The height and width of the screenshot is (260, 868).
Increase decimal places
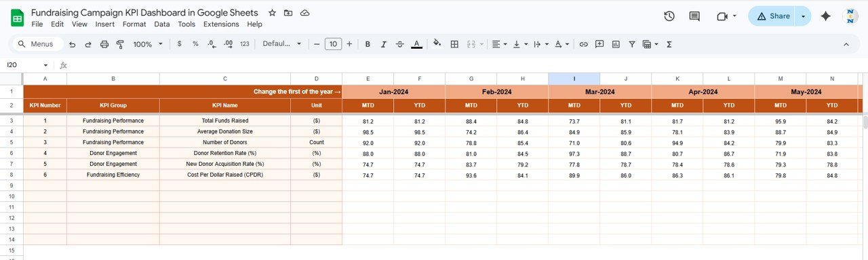coord(228,44)
